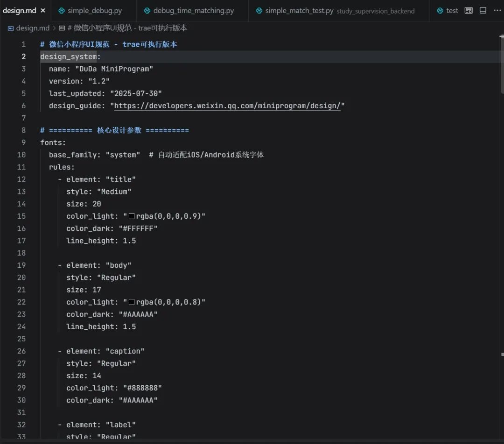Open the more actions ellipsis menu
504x444 pixels.
tap(497, 11)
